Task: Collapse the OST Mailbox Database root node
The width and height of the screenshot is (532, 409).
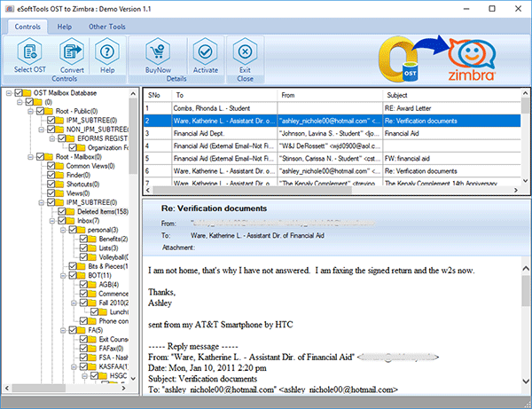Action: click(x=9, y=93)
